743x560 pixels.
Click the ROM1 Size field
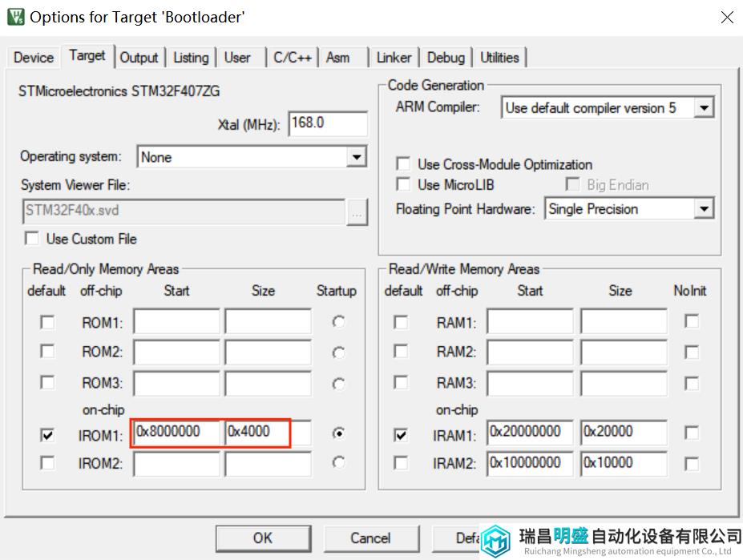(269, 322)
